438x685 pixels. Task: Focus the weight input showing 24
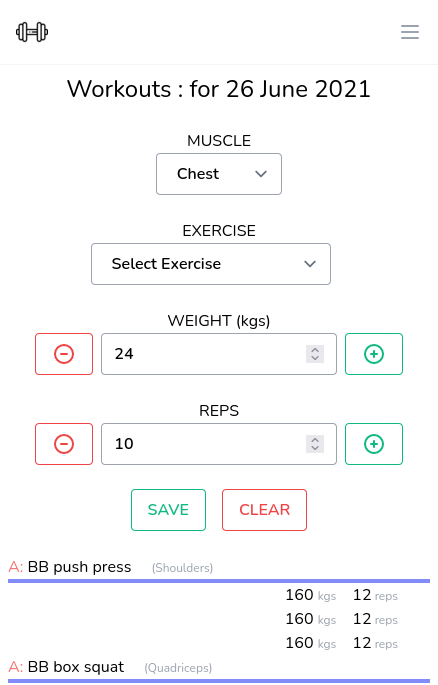[x=219, y=354]
